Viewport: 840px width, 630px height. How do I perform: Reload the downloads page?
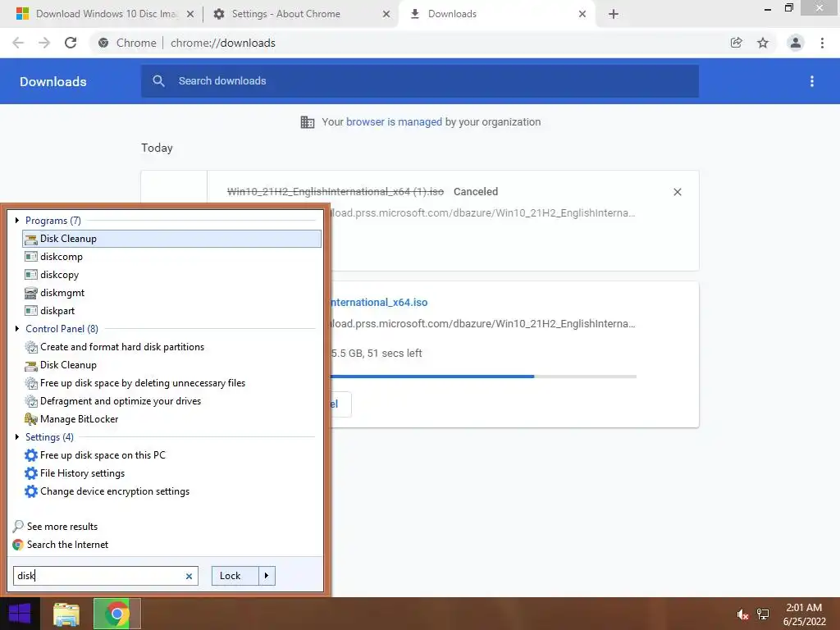tap(71, 43)
